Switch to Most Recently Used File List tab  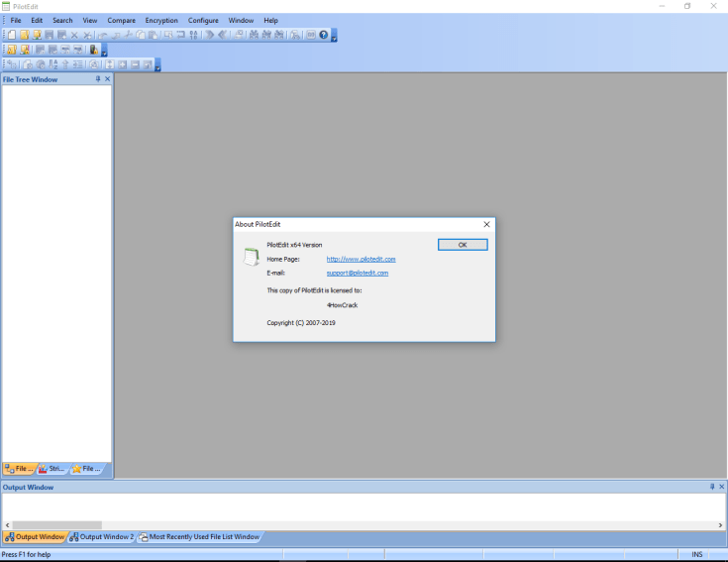click(x=200, y=537)
